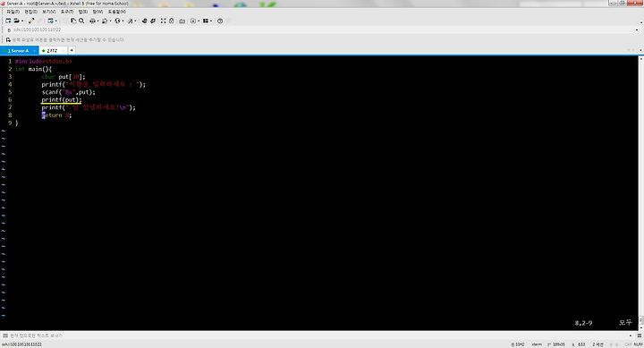This screenshot has width=644, height=348.
Task: Click the plus button to add tab
Action: pyautogui.click(x=72, y=50)
